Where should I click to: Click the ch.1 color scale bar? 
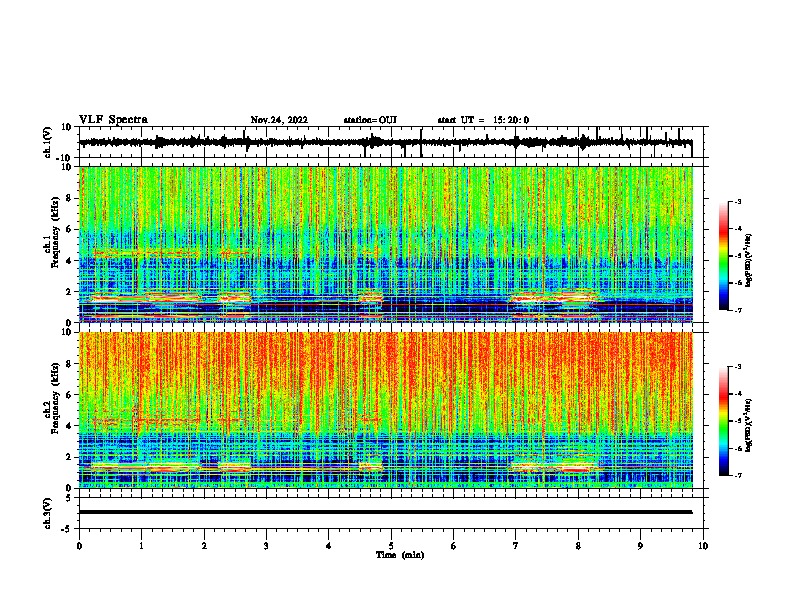tap(723, 256)
